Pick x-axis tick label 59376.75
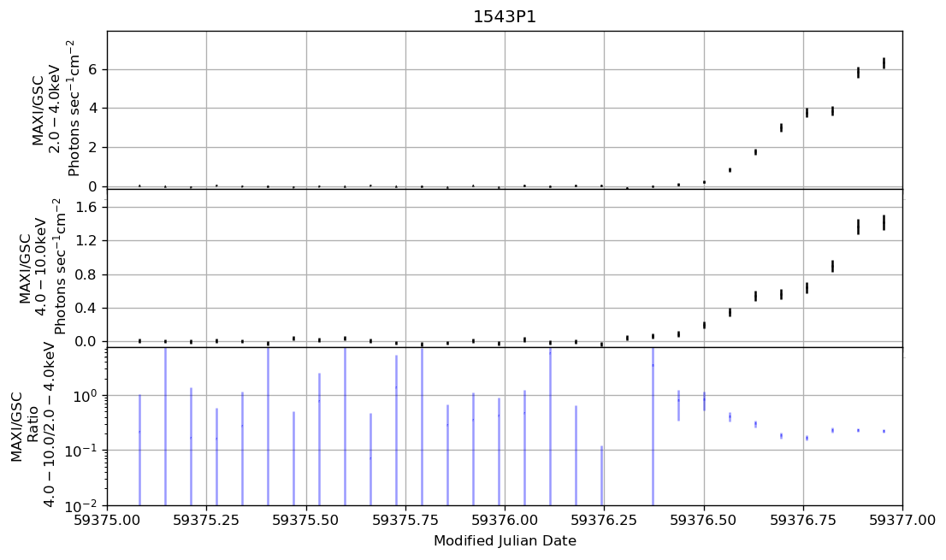The image size is (946, 560). (804, 520)
